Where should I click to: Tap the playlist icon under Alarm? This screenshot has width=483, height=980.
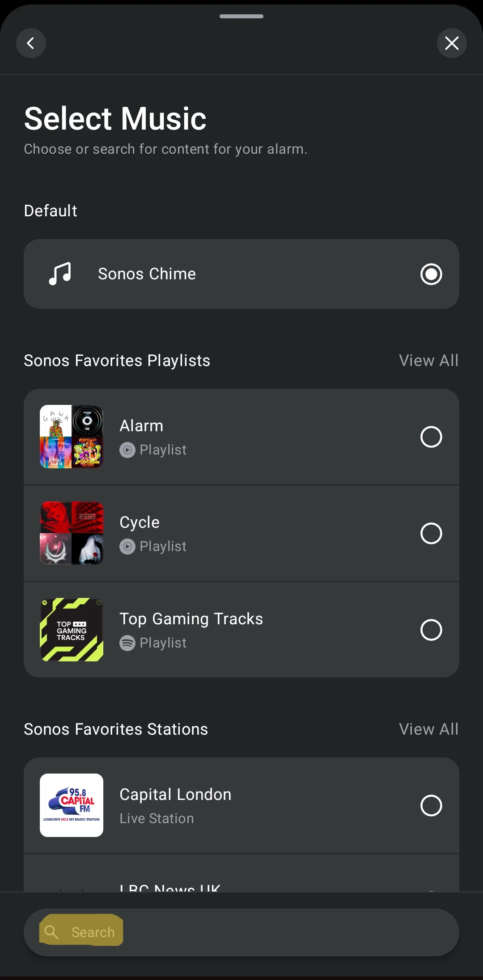tap(127, 450)
